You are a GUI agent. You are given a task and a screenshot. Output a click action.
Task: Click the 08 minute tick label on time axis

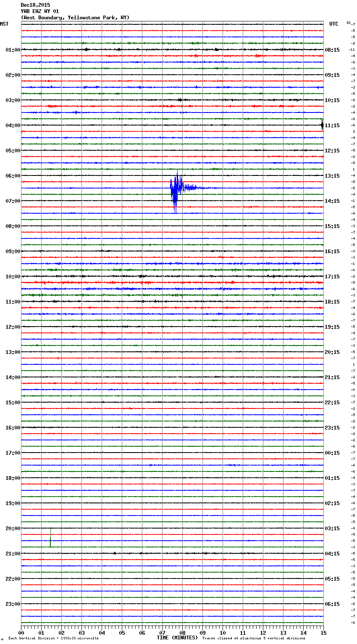coord(182,633)
